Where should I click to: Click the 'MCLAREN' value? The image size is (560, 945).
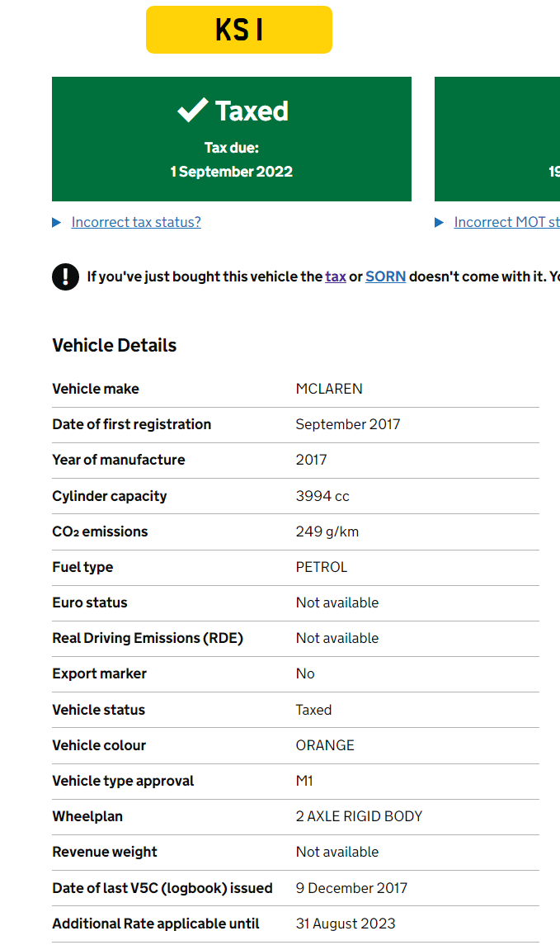click(x=329, y=389)
